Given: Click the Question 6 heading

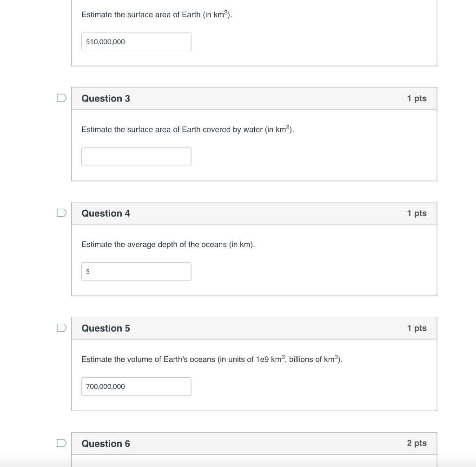Looking at the screenshot, I should [x=106, y=443].
